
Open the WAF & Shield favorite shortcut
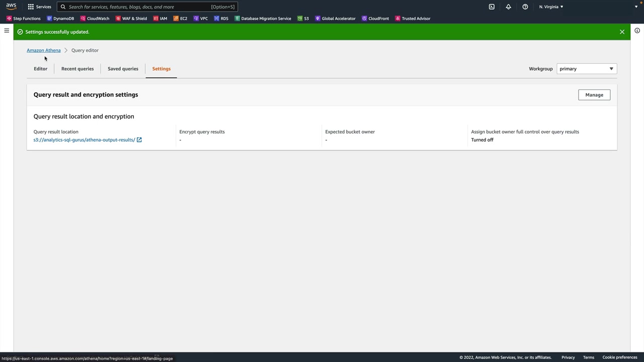point(131,19)
